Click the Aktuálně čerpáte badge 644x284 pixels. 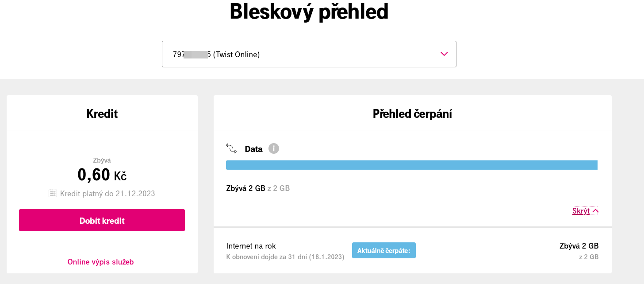point(383,250)
